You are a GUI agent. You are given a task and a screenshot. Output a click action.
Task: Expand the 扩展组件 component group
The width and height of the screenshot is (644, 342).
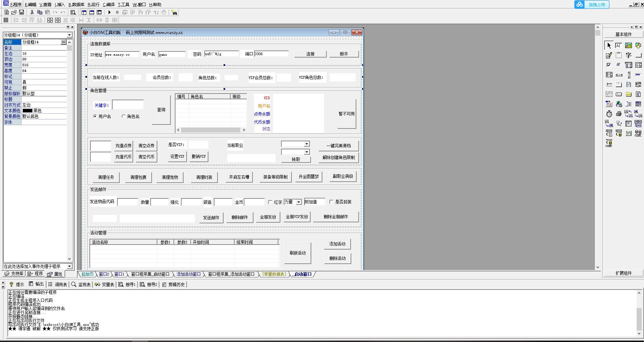623,273
